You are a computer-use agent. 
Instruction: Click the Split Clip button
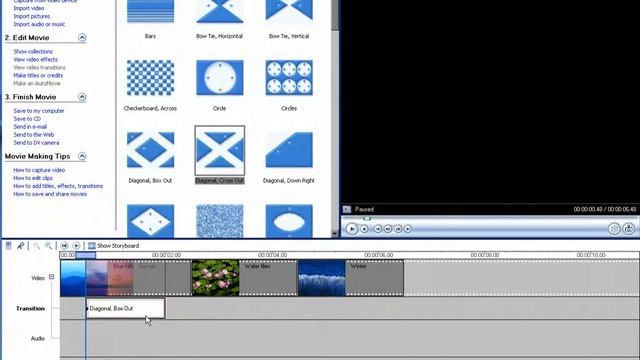click(x=614, y=229)
